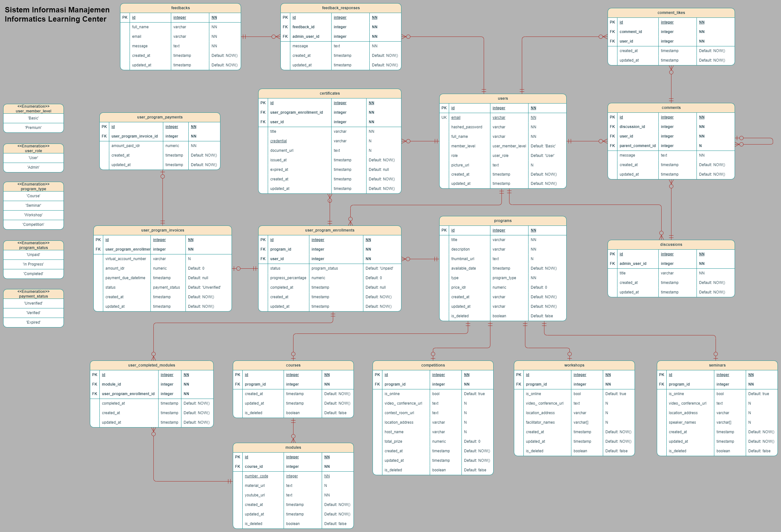
Task: Click the modules table title
Action: pyautogui.click(x=293, y=447)
